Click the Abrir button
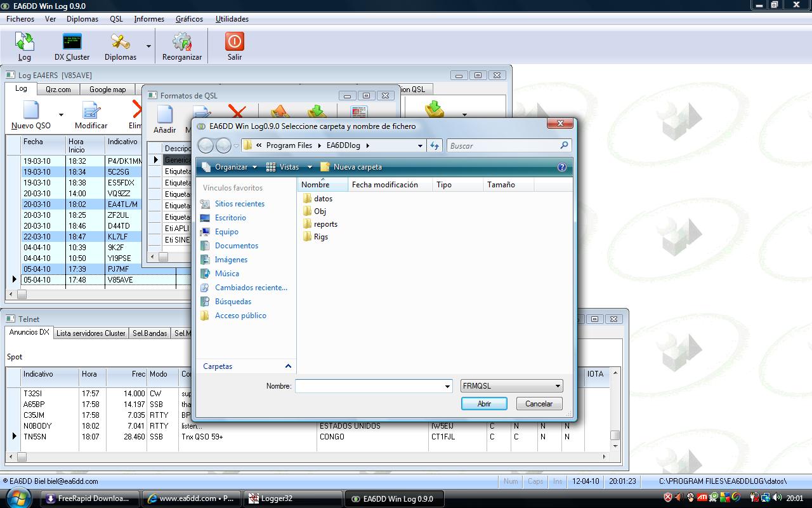The height and width of the screenshot is (508, 812). [484, 404]
